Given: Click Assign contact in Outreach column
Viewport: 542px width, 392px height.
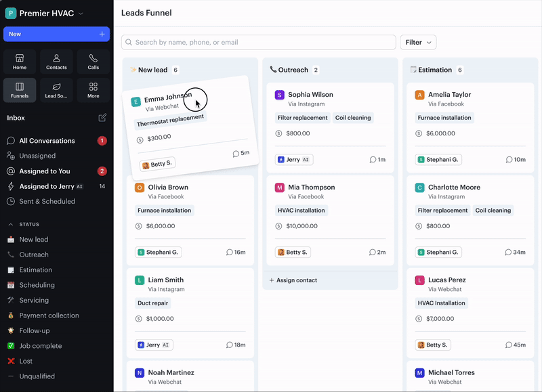Looking at the screenshot, I should pyautogui.click(x=297, y=280).
